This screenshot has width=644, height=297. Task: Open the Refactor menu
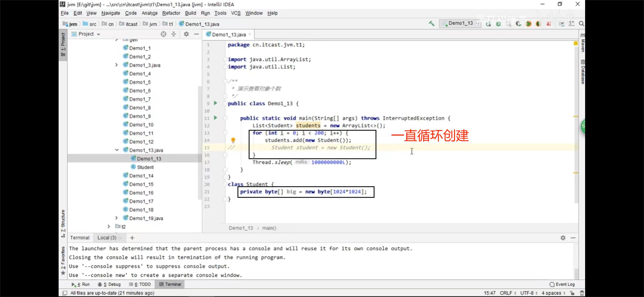[171, 13]
